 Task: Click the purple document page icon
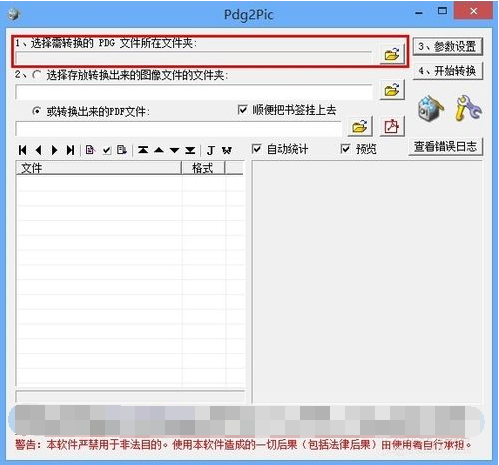coord(90,150)
